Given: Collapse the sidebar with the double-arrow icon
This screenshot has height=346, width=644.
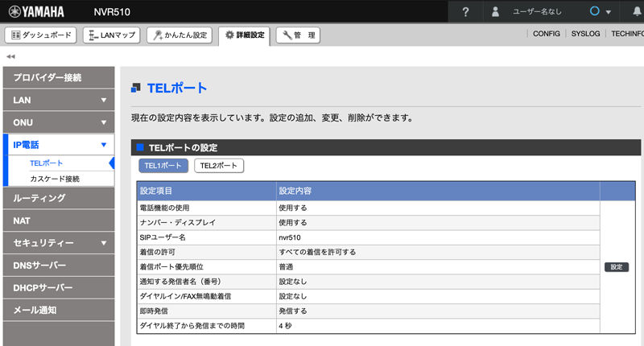Looking at the screenshot, I should [10, 56].
